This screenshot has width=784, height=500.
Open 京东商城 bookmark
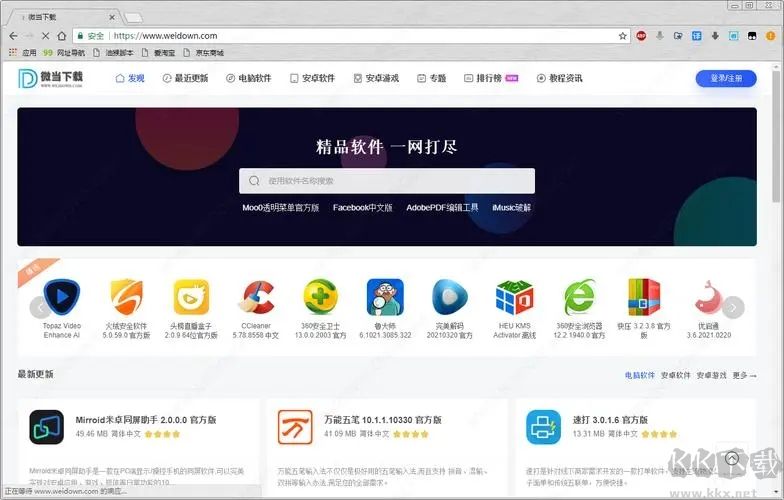click(204, 52)
